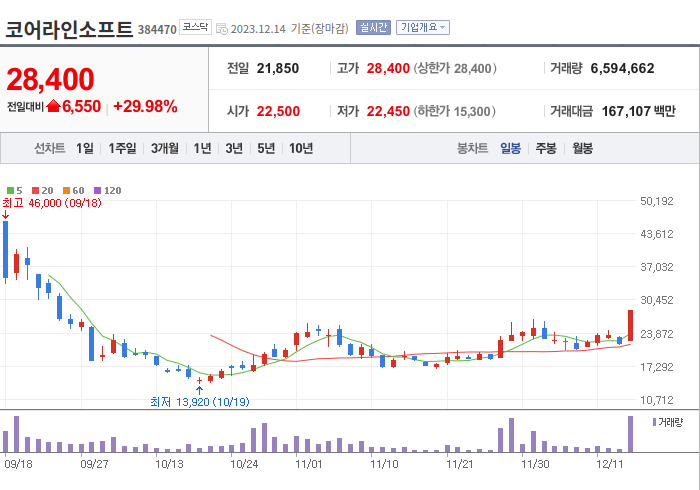Click the trading value 167,107 백만

tap(638, 111)
